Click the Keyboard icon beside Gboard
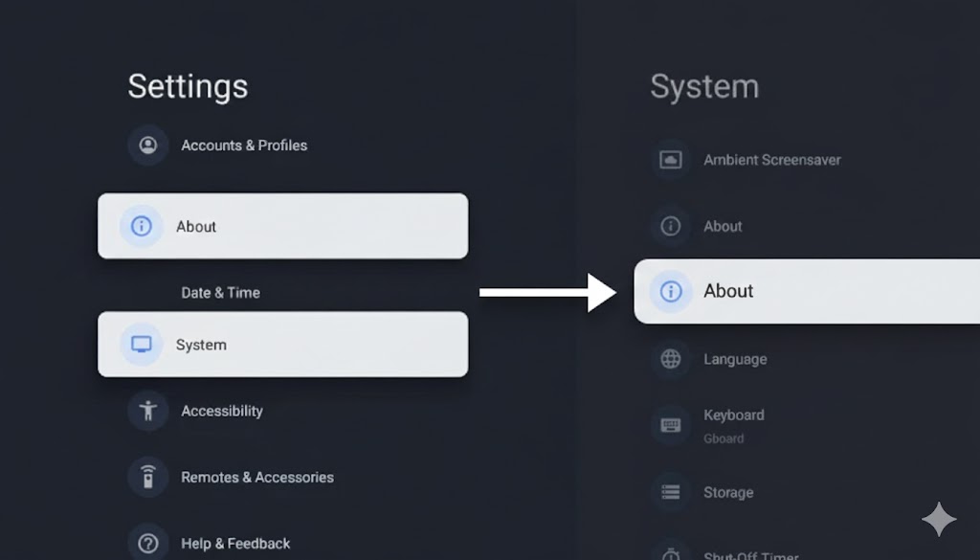980x560 pixels. (x=671, y=425)
